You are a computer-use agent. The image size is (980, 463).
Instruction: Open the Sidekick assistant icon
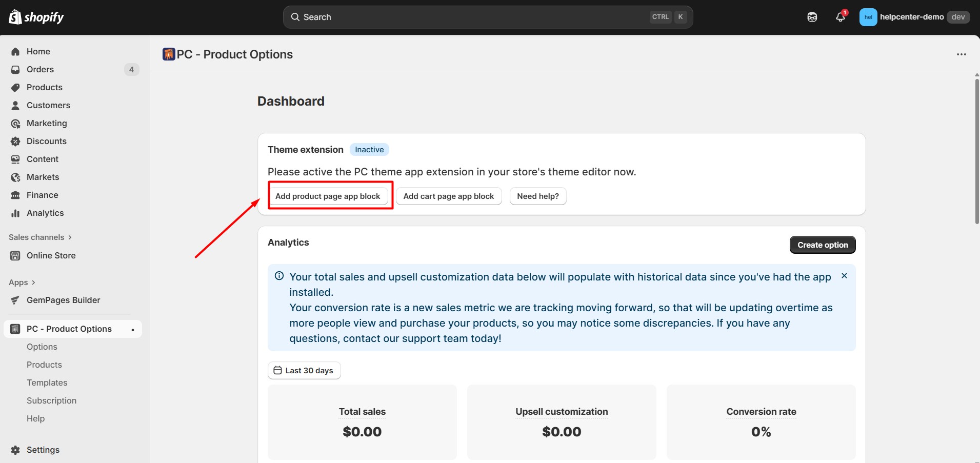[812, 17]
